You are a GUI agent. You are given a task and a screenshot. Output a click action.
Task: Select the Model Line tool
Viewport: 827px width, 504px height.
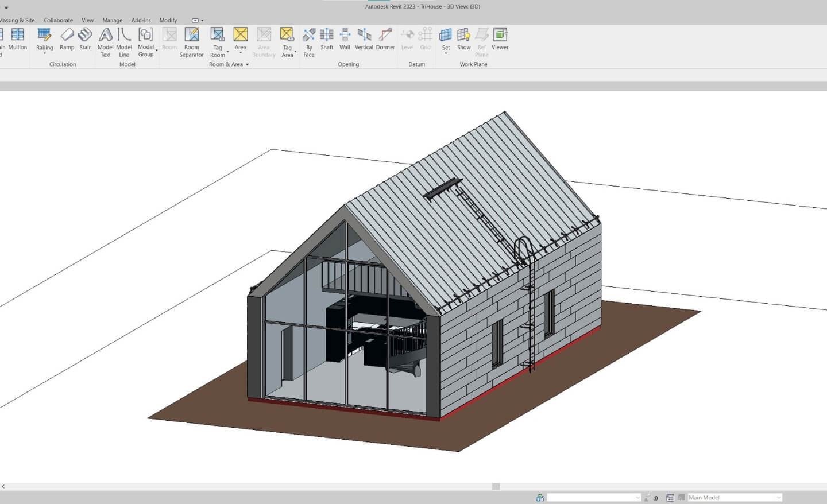124,42
